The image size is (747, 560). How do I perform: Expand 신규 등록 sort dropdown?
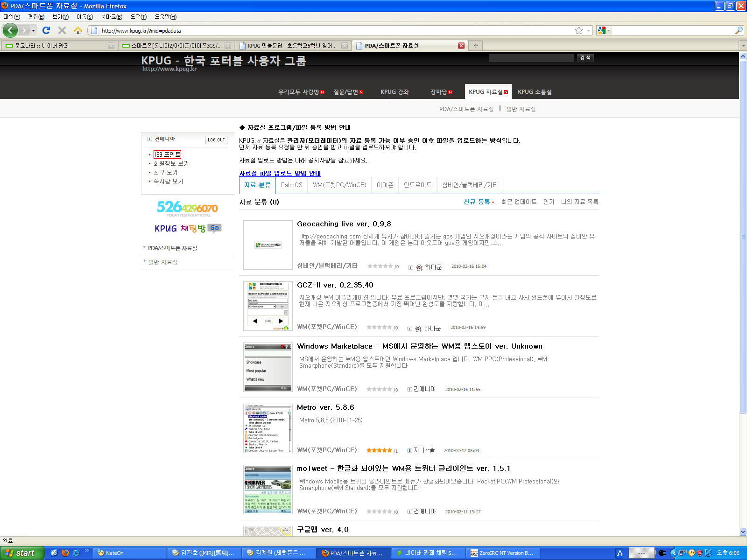479,202
